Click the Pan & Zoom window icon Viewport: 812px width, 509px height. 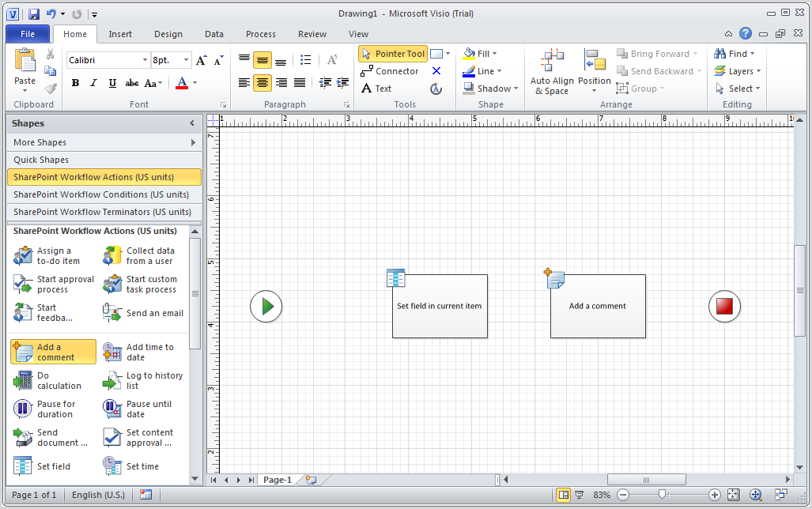tap(756, 495)
